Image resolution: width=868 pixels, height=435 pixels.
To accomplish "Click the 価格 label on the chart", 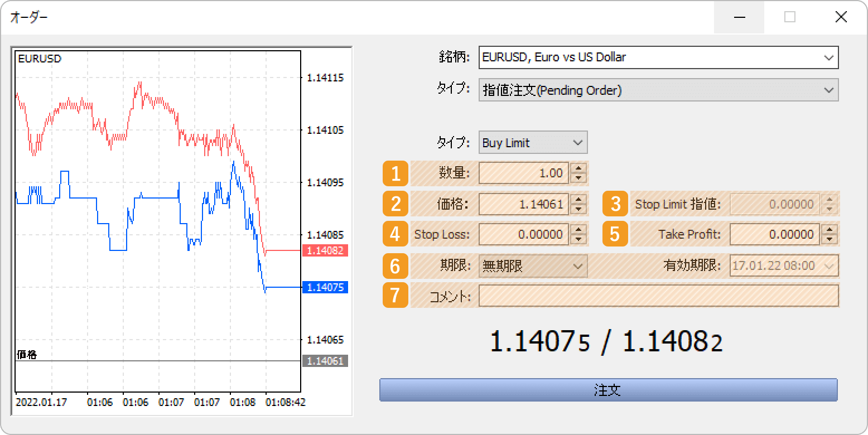I will pos(27,355).
